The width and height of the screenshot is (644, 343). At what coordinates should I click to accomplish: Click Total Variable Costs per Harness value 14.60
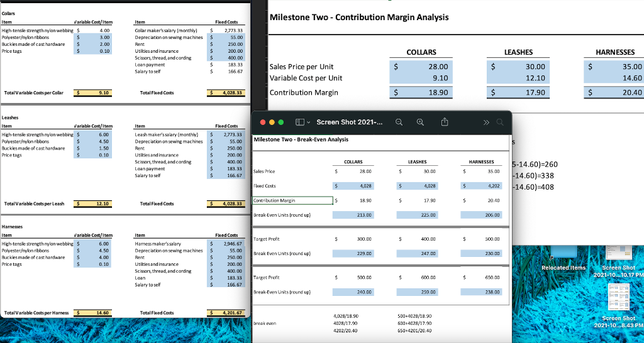[x=93, y=313]
